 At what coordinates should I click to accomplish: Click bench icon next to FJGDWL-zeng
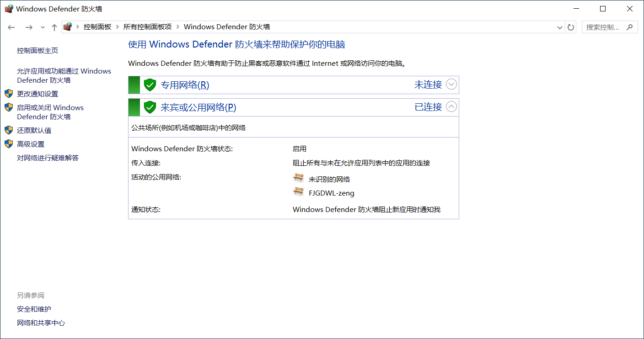pyautogui.click(x=299, y=192)
